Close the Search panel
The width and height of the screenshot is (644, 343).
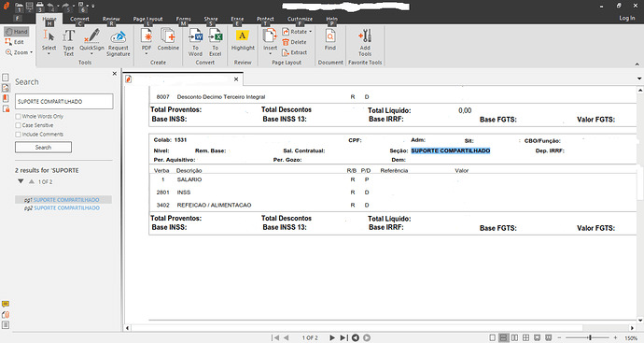115,74
